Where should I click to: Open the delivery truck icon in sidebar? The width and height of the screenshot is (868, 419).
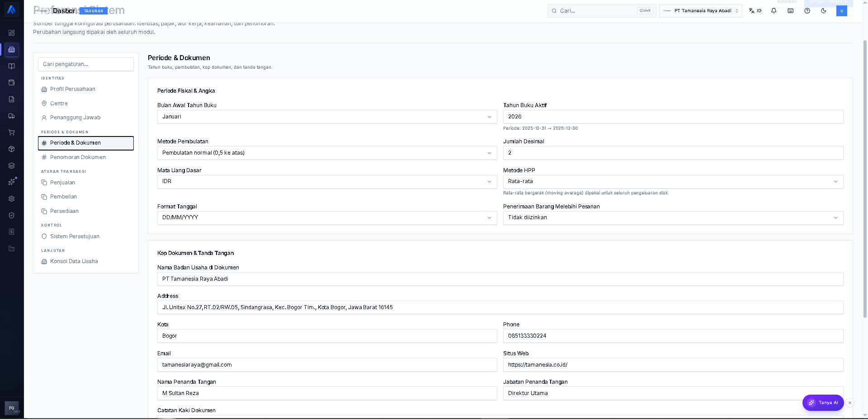pyautogui.click(x=12, y=116)
